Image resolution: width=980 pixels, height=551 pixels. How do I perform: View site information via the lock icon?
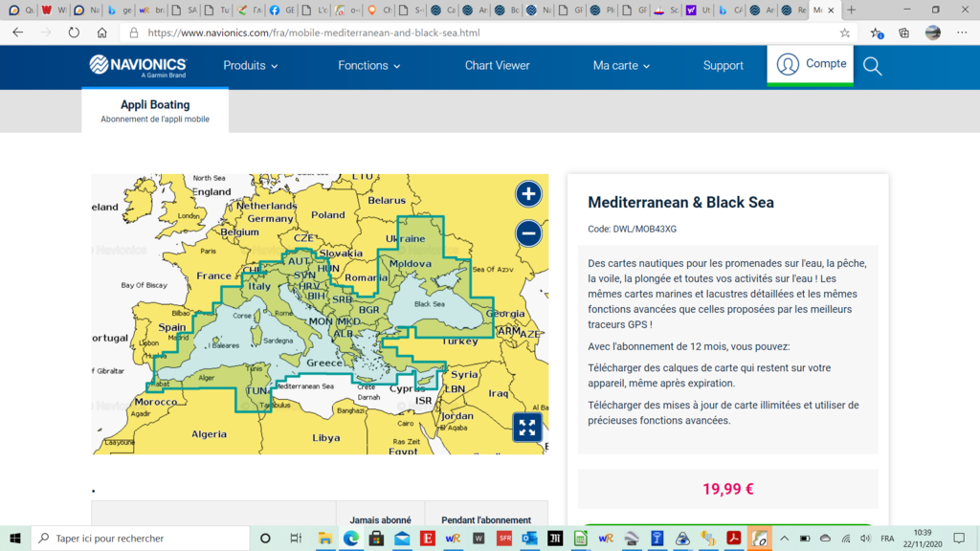click(x=134, y=33)
